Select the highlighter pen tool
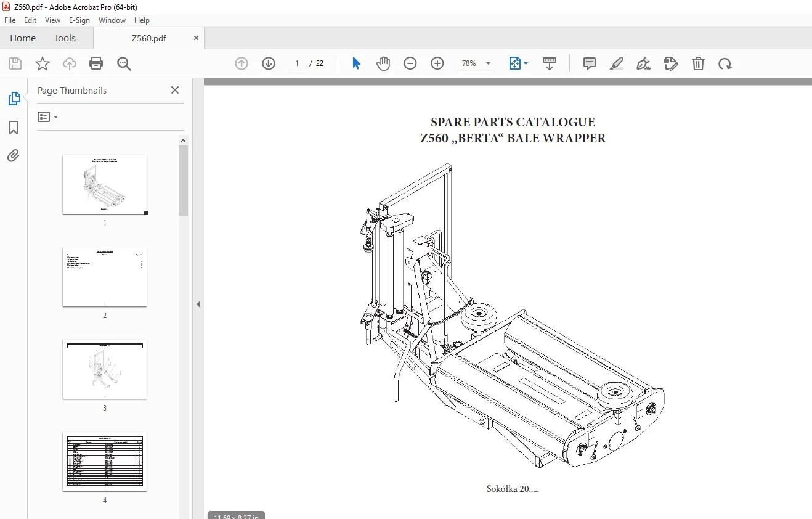The height and width of the screenshot is (519, 812). [617, 63]
